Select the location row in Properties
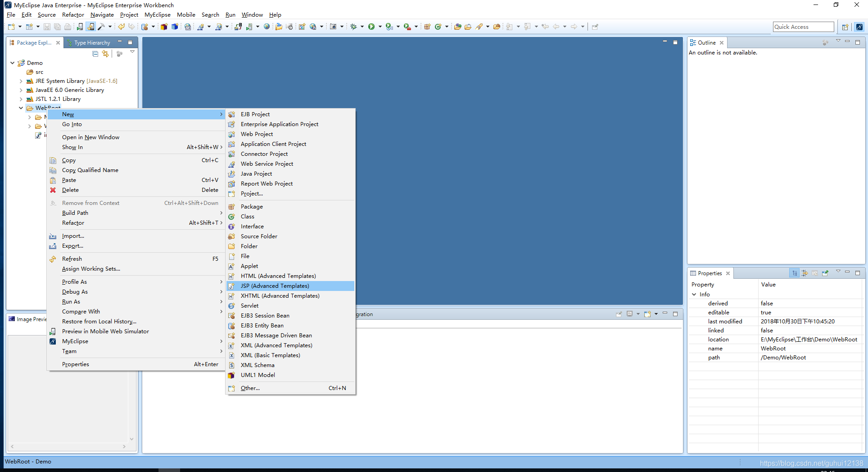Screen dimensions: 868x472 coord(775,340)
